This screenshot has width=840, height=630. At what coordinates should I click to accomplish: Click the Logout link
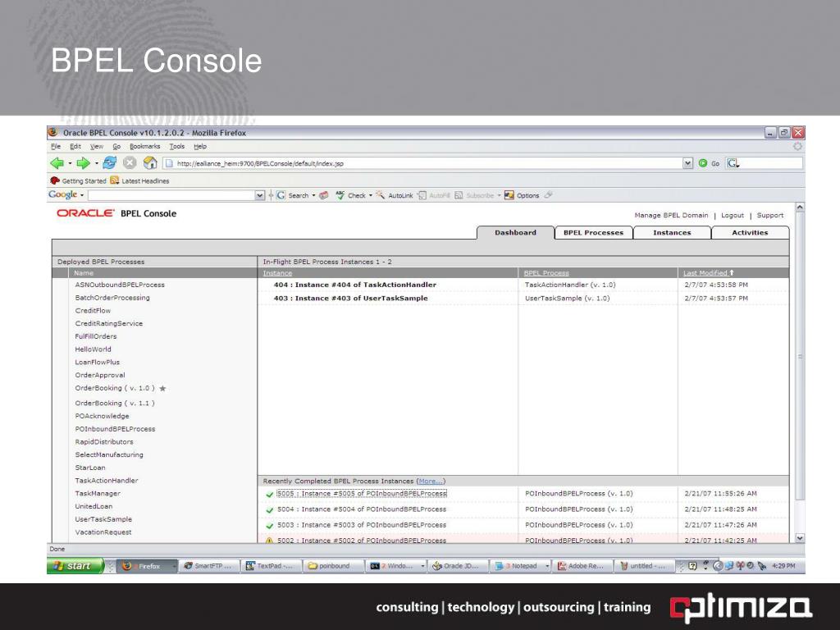point(733,216)
